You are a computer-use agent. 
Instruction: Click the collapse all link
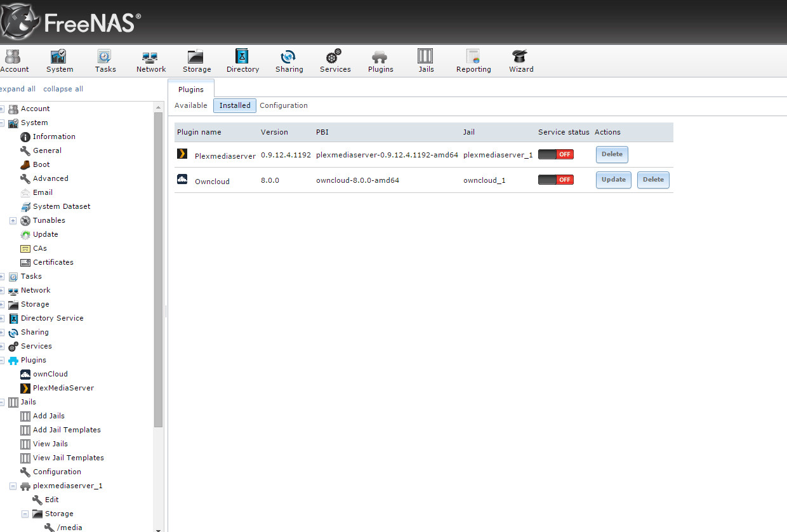click(x=63, y=89)
